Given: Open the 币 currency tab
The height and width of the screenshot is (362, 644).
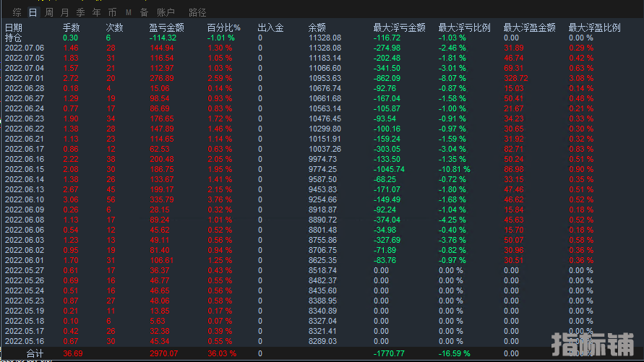Looking at the screenshot, I should pyautogui.click(x=113, y=12).
